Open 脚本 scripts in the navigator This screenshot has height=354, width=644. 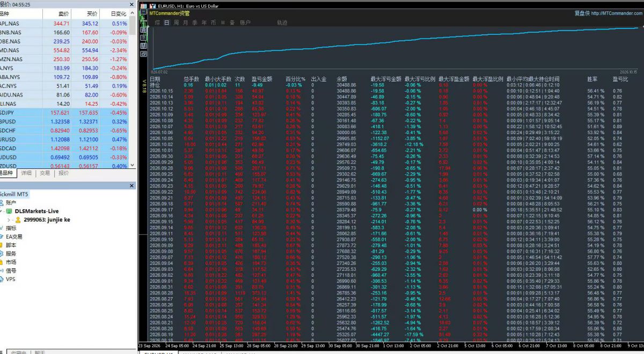point(11,245)
